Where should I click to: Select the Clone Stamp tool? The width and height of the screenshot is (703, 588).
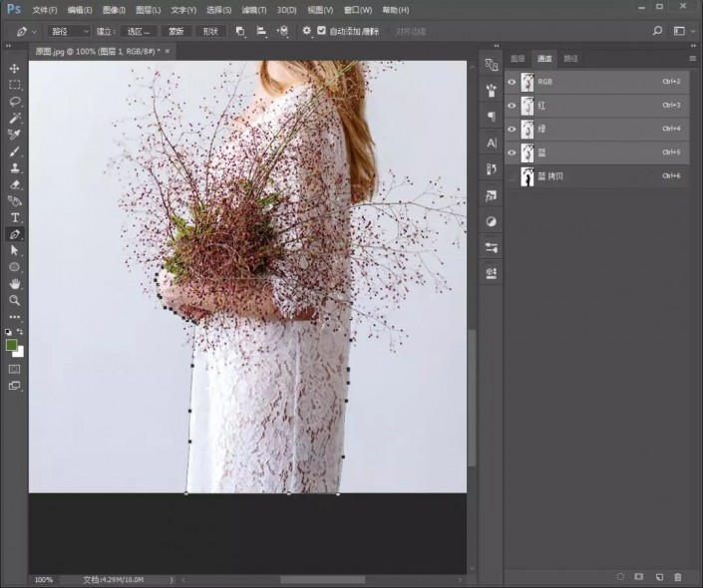(x=15, y=167)
